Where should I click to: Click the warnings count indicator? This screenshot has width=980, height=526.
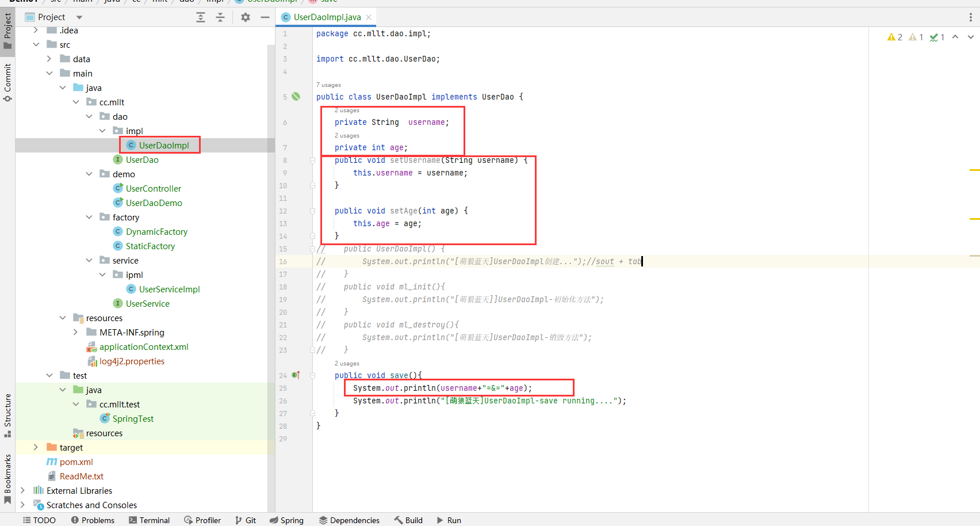[895, 37]
